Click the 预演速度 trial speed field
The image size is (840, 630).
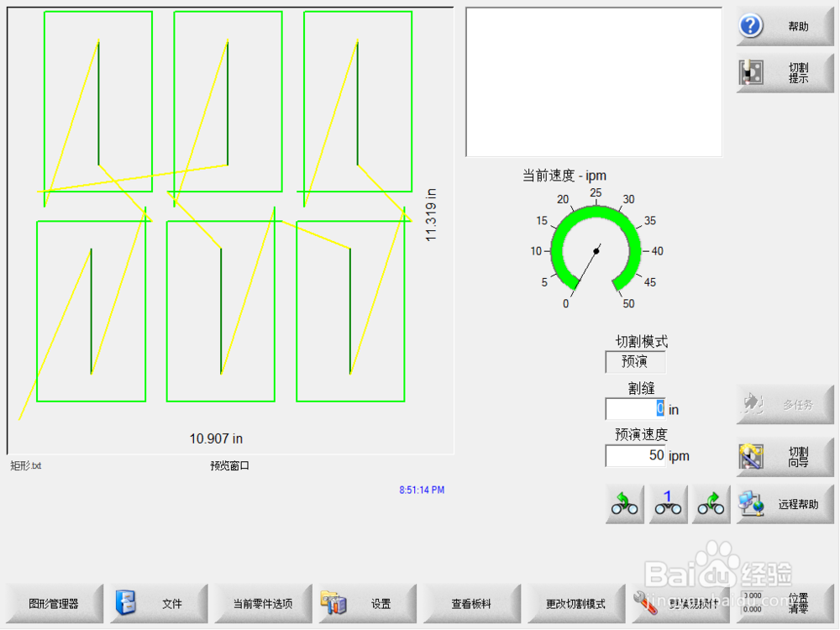pyautogui.click(x=635, y=456)
